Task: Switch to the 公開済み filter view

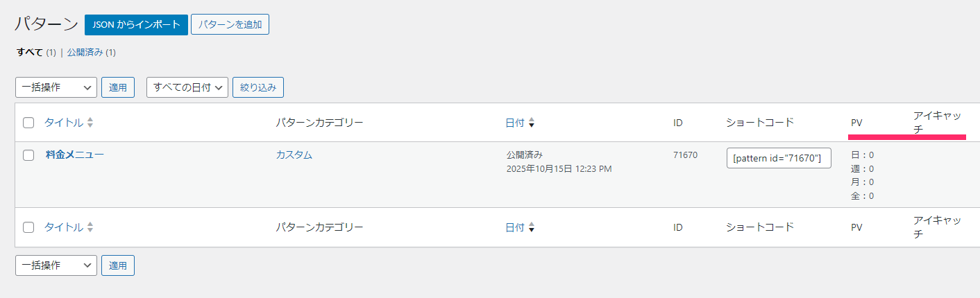Action: tap(85, 52)
